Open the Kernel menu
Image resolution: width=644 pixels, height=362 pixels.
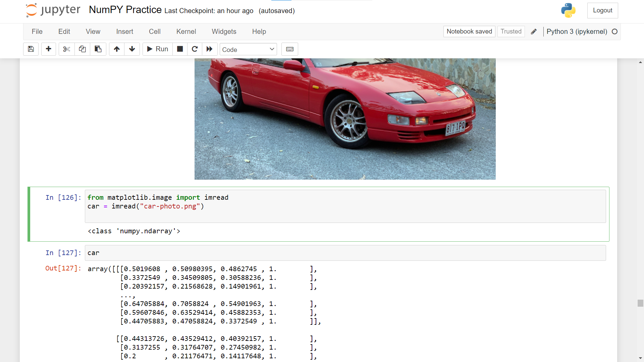(186, 32)
